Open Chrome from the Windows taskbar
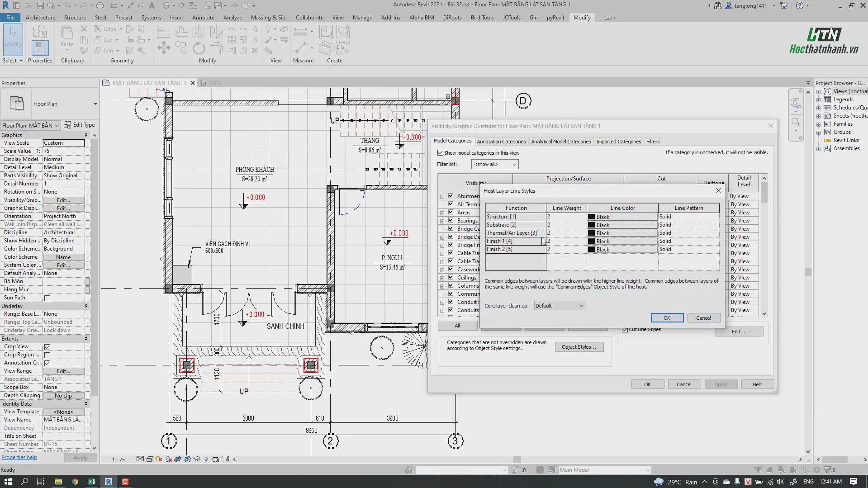This screenshot has height=488, width=868. pyautogui.click(x=75, y=482)
